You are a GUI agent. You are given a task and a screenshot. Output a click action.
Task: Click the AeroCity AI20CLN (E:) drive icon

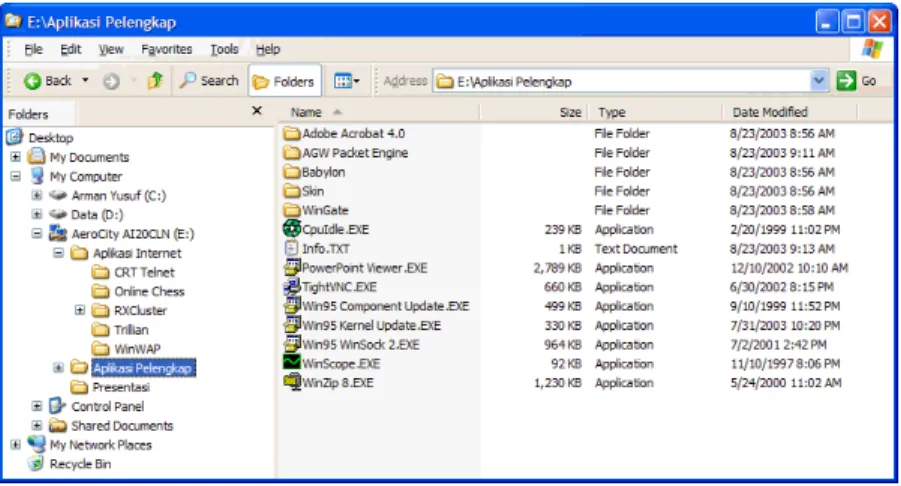pyautogui.click(x=58, y=233)
